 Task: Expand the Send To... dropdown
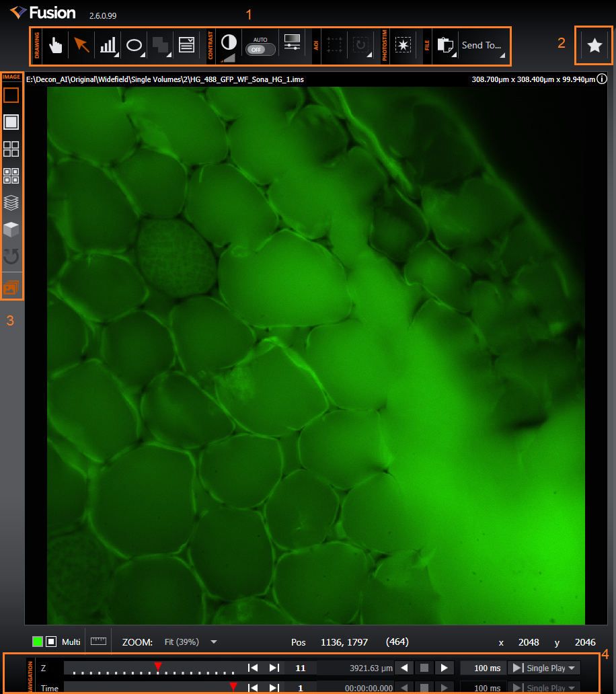click(483, 45)
